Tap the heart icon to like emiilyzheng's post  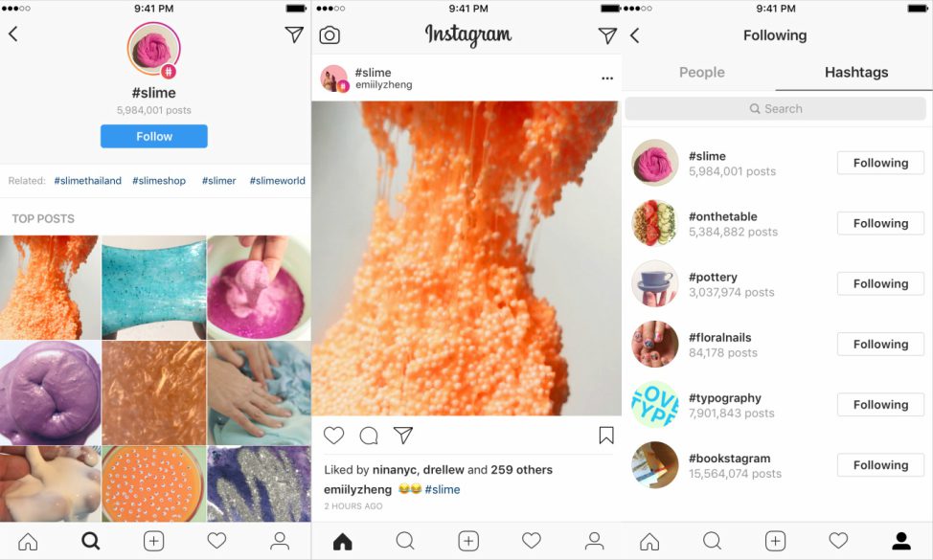[x=333, y=436]
